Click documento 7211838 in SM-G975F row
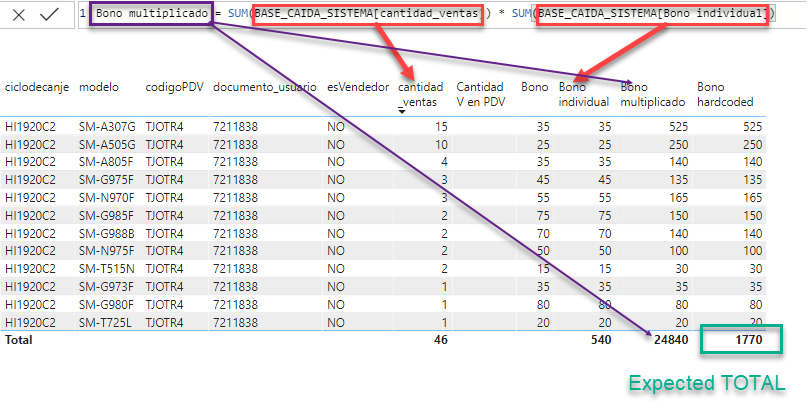Screen dimensions: 810x416 coord(236,180)
